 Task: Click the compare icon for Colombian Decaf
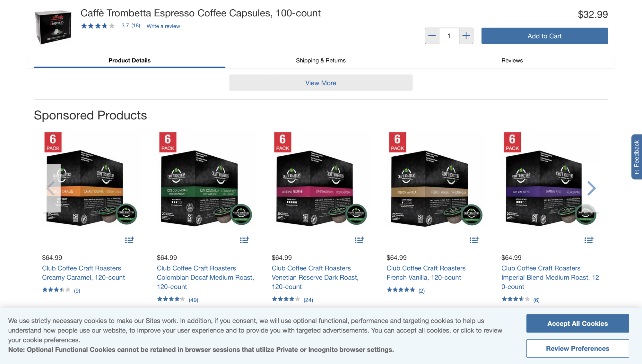click(244, 240)
